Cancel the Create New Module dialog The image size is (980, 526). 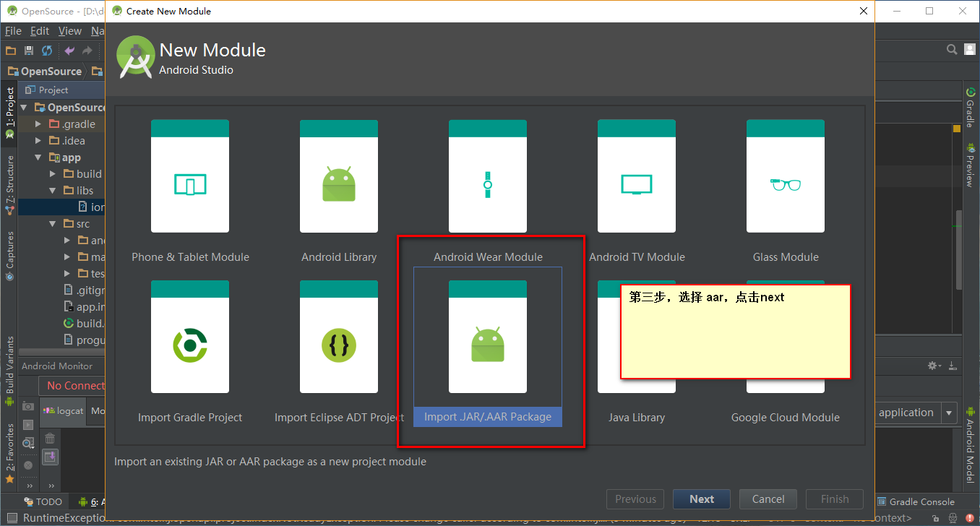[x=768, y=499]
